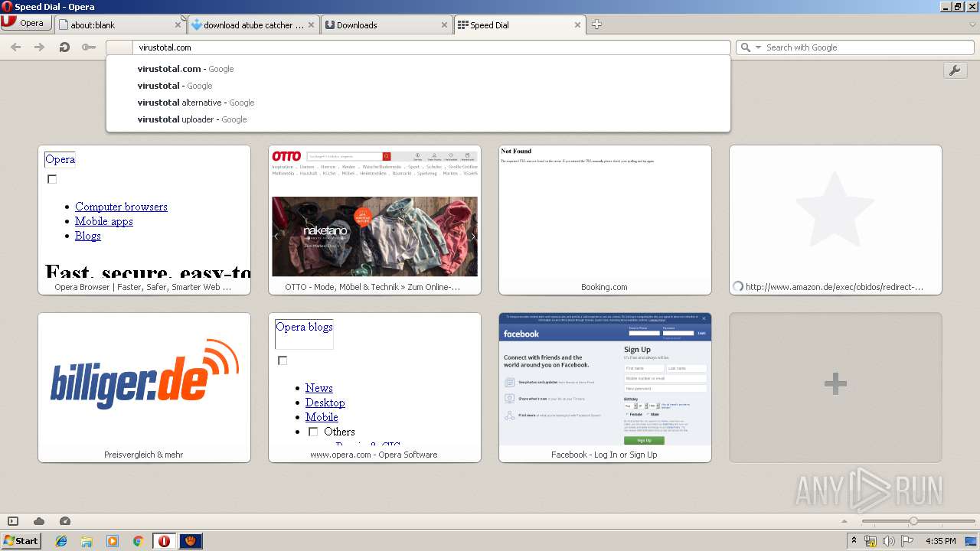Open a new tab with plus icon
Viewport: 980px width, 551px height.
pyautogui.click(x=596, y=24)
